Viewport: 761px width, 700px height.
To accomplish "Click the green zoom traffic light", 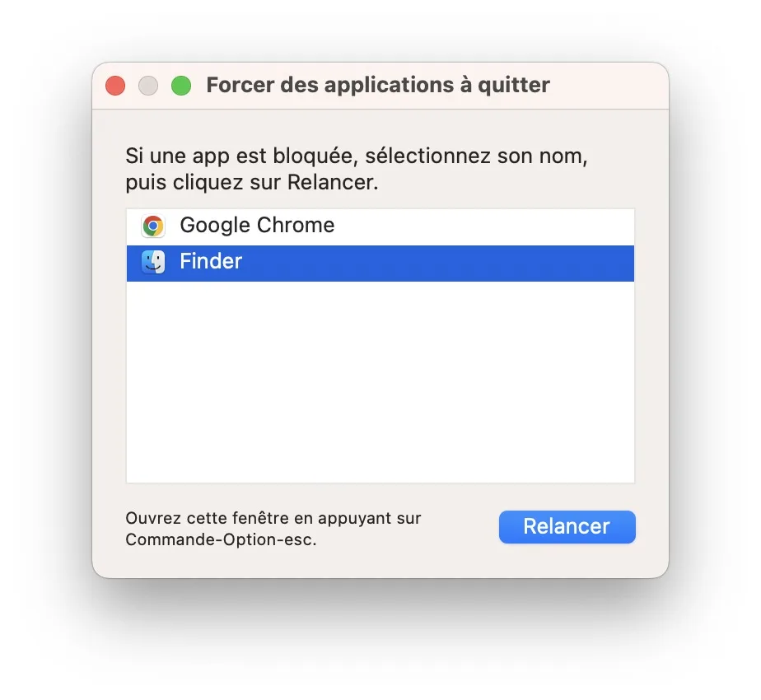I will click(x=180, y=85).
